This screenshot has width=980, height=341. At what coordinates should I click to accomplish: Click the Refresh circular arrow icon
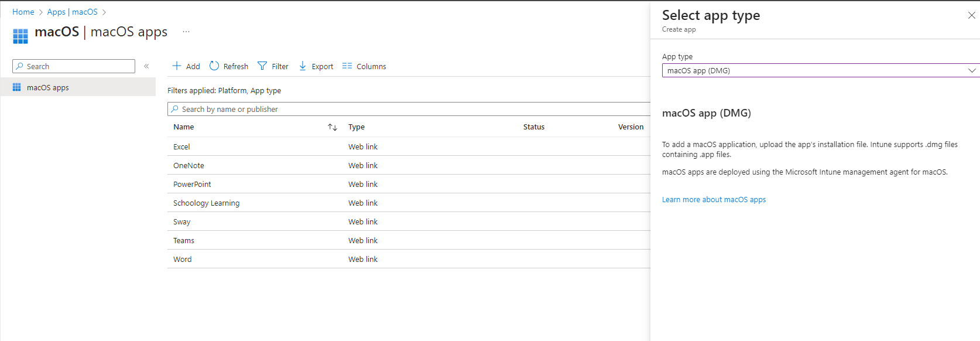click(214, 66)
